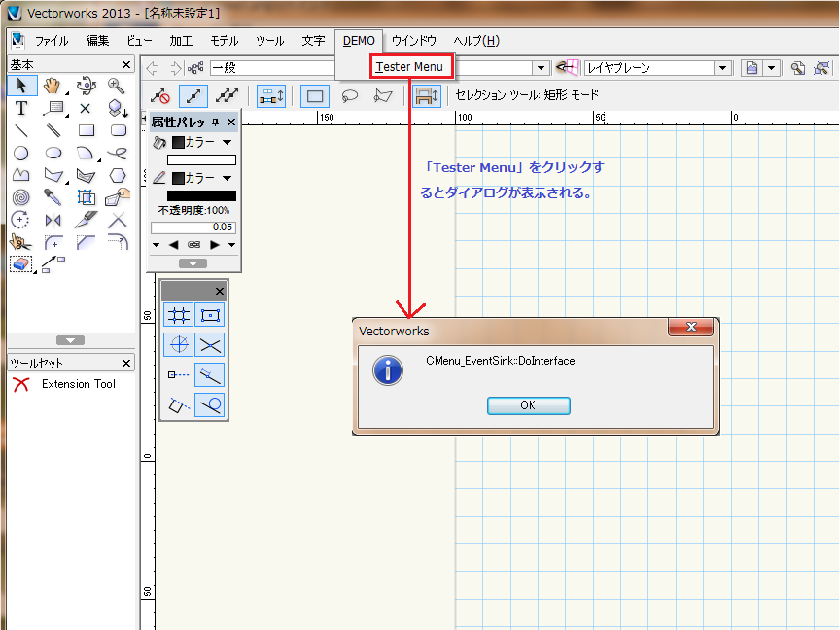Close the 基本 palette
Image resolution: width=840 pixels, height=630 pixels.
[x=126, y=65]
